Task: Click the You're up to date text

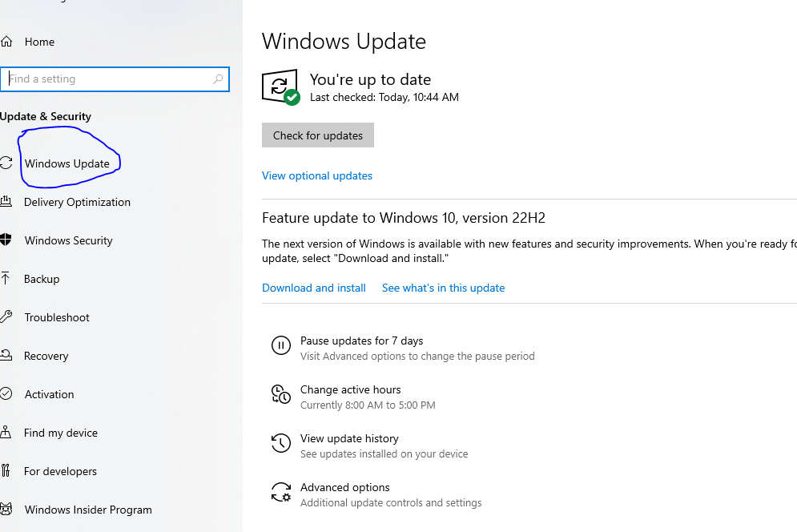Action: pyautogui.click(x=371, y=79)
